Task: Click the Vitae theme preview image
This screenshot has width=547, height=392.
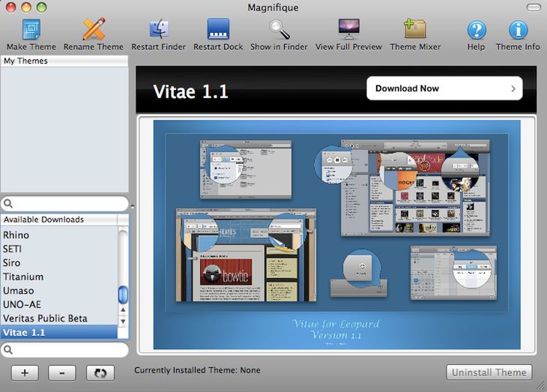Action: click(336, 235)
